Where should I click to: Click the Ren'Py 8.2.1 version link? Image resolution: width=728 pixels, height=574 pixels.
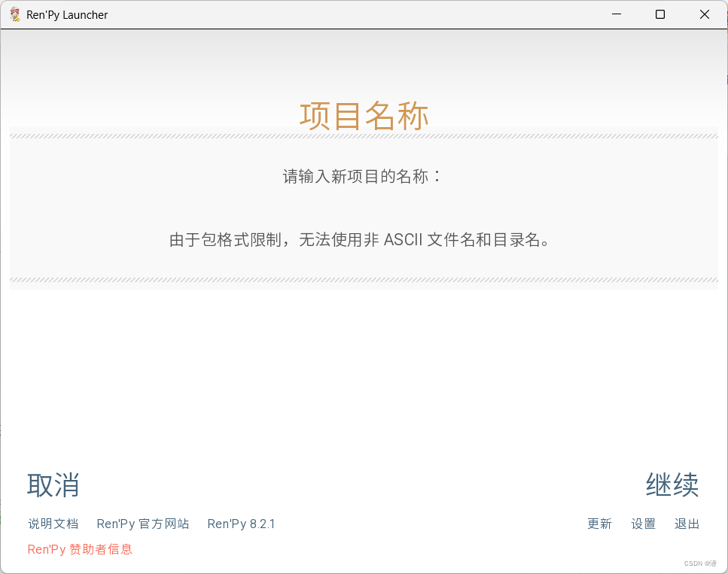(x=241, y=524)
